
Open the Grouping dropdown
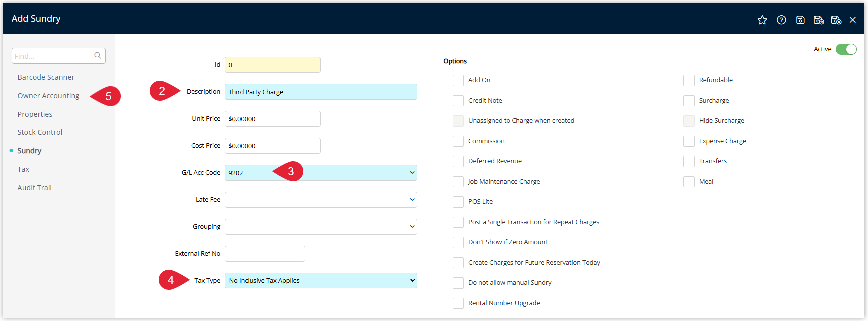(x=321, y=227)
